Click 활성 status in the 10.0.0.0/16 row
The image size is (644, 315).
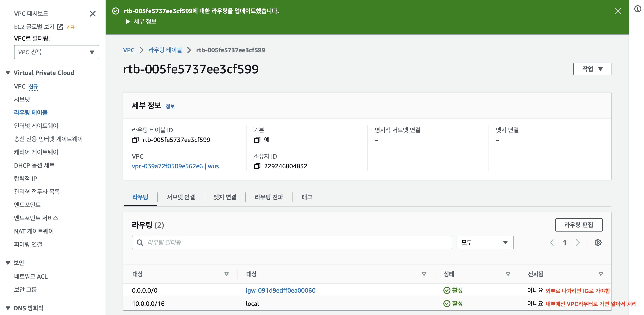click(453, 304)
